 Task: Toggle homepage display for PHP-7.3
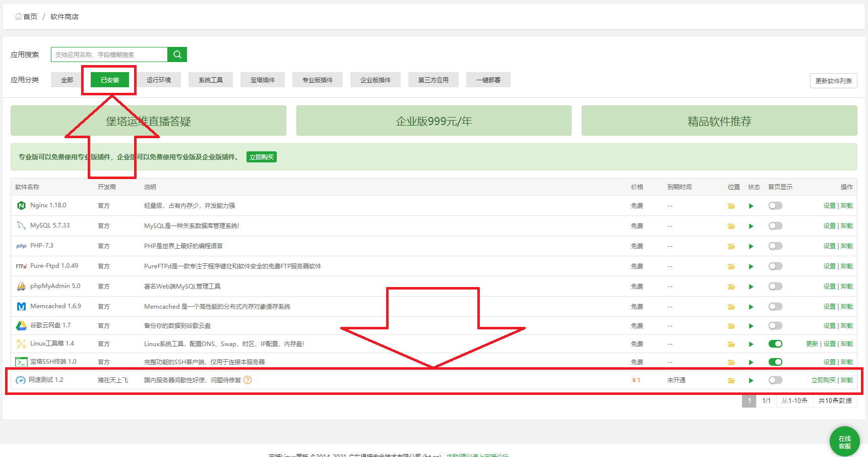pos(775,246)
